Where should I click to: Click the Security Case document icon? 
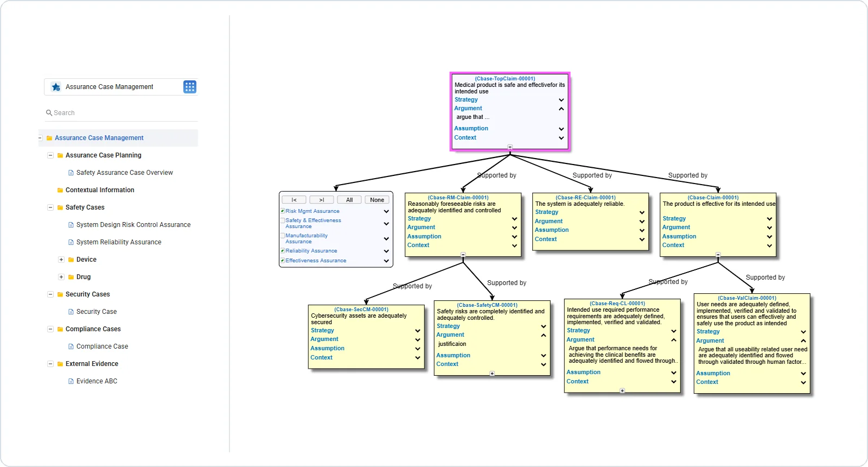coord(71,312)
